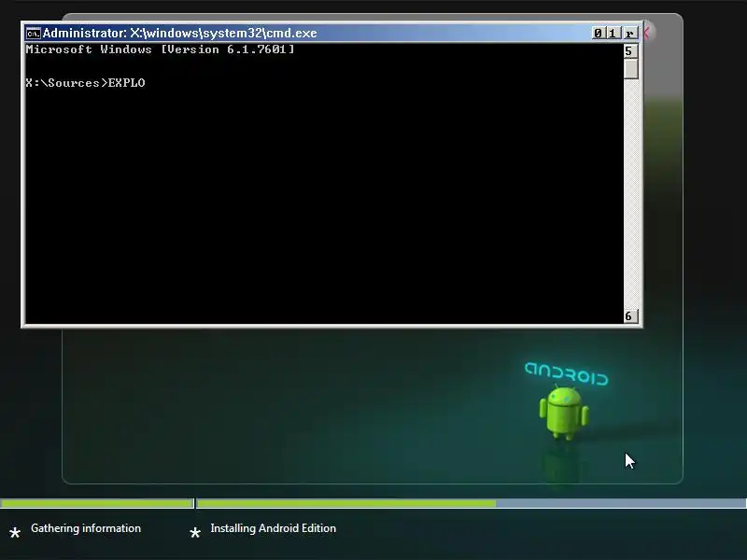Close the Administrator cmd.exe window
This screenshot has height=560, width=747.
[629, 33]
